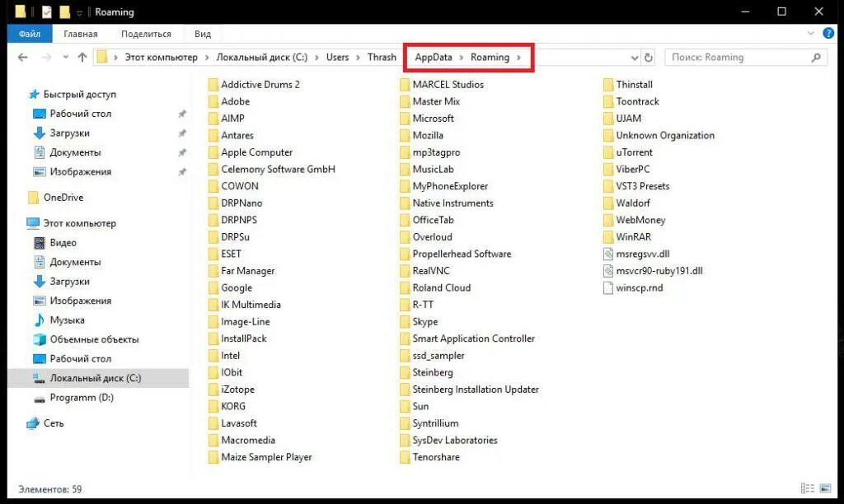Open the Файл menu
This screenshot has height=504, width=844.
[30, 33]
